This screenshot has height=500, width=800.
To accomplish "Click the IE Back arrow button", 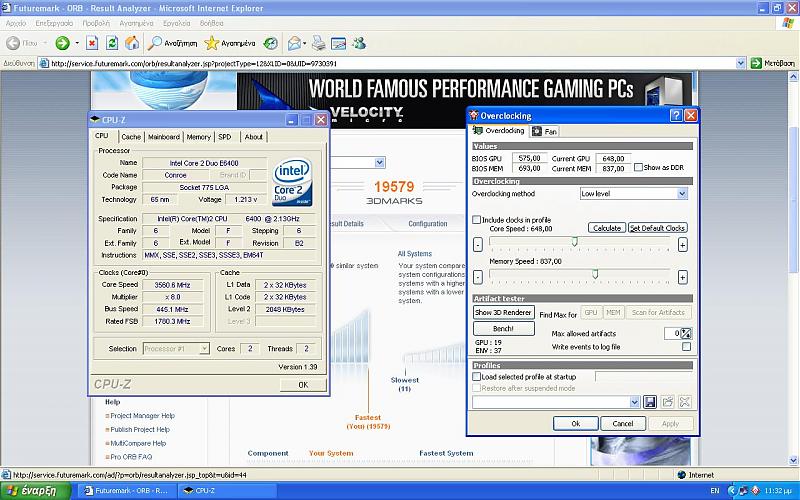I will (x=13, y=43).
